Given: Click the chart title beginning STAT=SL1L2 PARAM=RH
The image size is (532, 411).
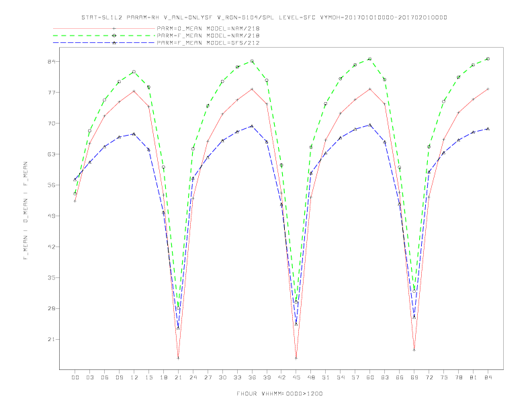Looking at the screenshot, I should tap(264, 17).
